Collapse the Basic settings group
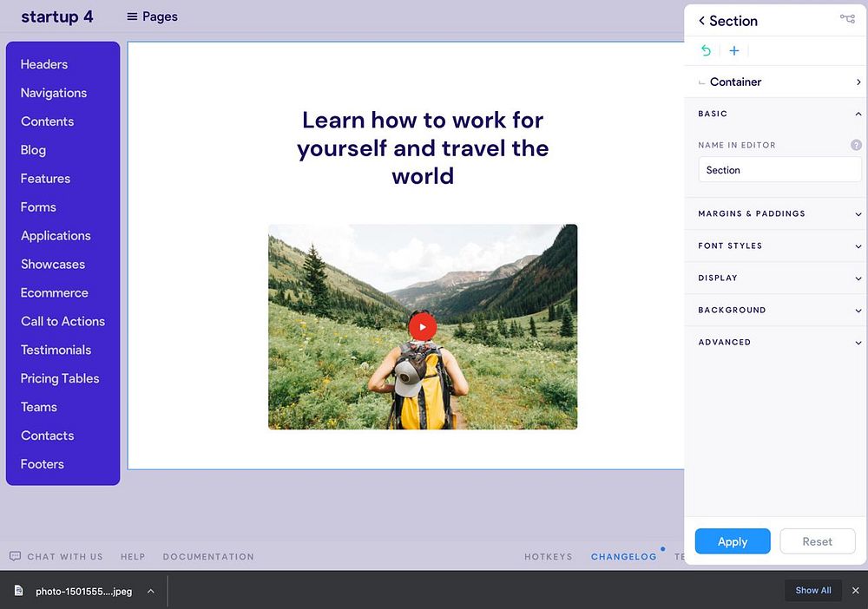The image size is (868, 609). [776, 114]
